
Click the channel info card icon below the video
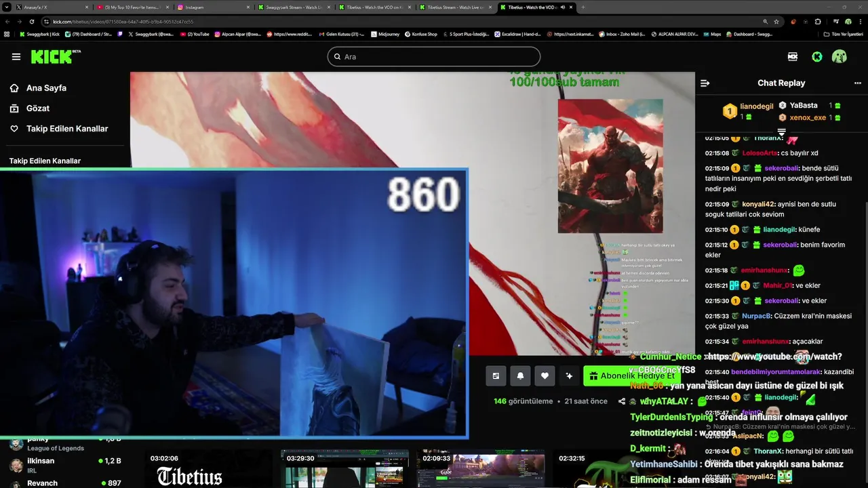(x=496, y=375)
